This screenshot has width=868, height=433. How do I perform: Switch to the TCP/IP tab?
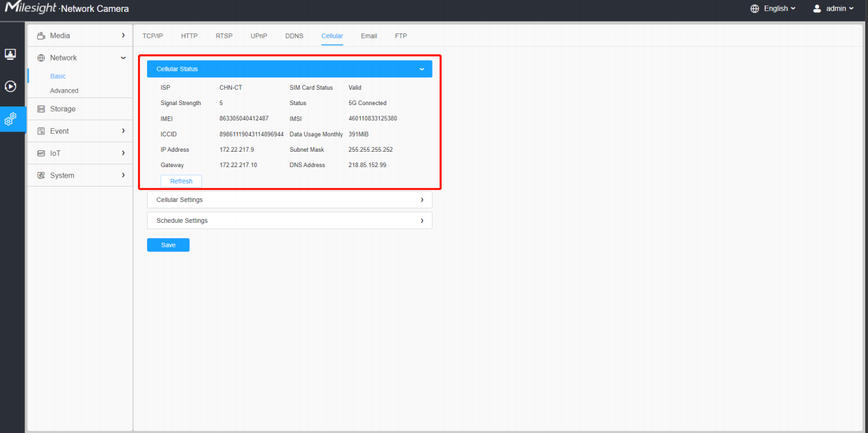(153, 36)
